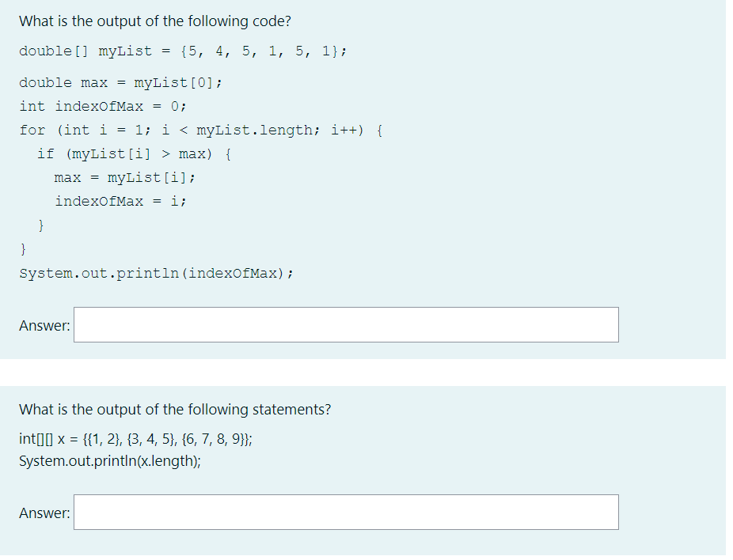Viewport: 733px width, 560px height.
Task: Select the text 'What is the output of the following code?'
Action: (x=154, y=21)
